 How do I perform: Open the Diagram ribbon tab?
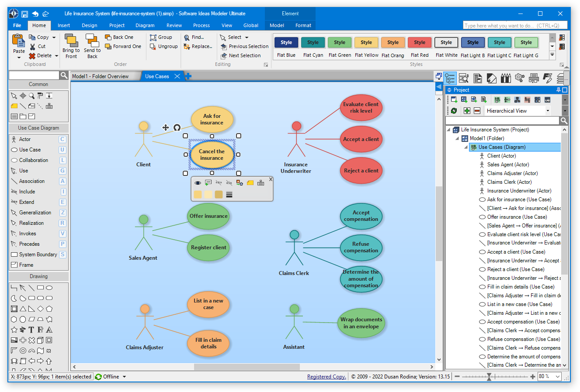[x=145, y=25]
